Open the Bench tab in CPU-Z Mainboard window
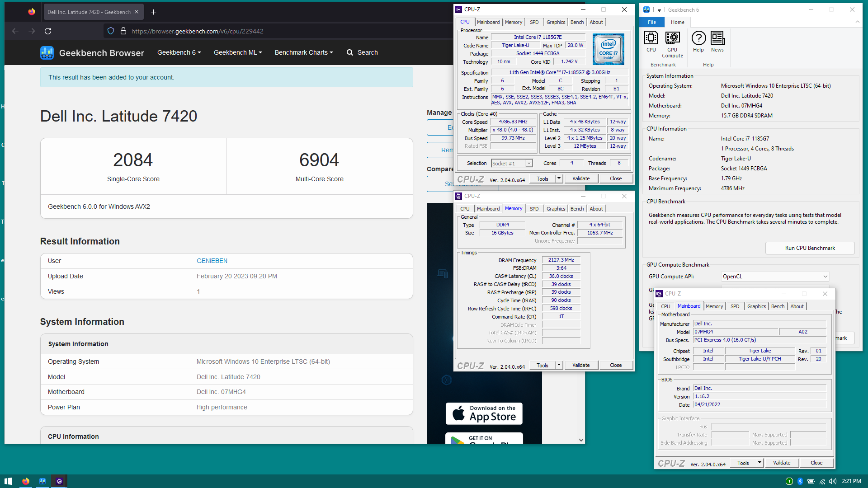The width and height of the screenshot is (868, 488). (778, 306)
